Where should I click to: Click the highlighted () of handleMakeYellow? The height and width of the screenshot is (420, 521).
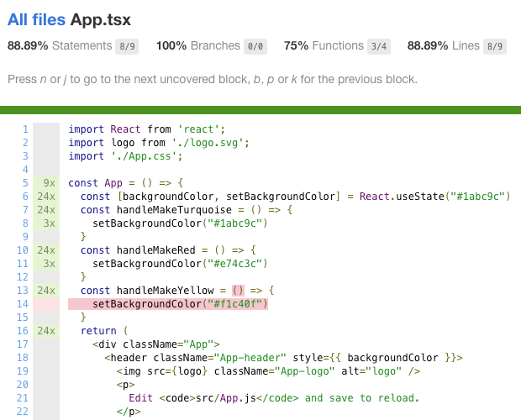pyautogui.click(x=238, y=291)
